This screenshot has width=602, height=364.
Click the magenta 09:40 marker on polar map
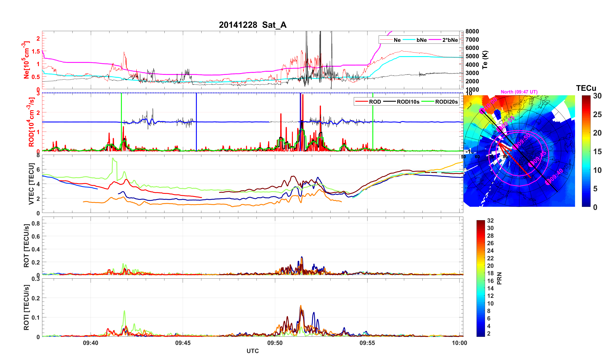pos(548,182)
